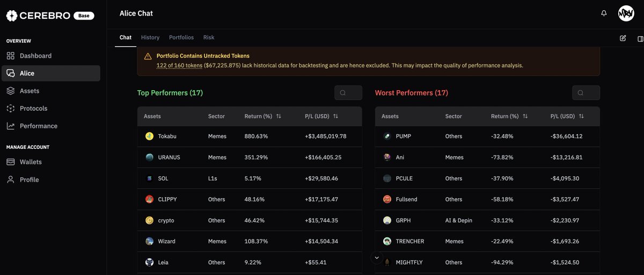Search within Worst Performers
This screenshot has width=644, height=275.
click(x=586, y=93)
